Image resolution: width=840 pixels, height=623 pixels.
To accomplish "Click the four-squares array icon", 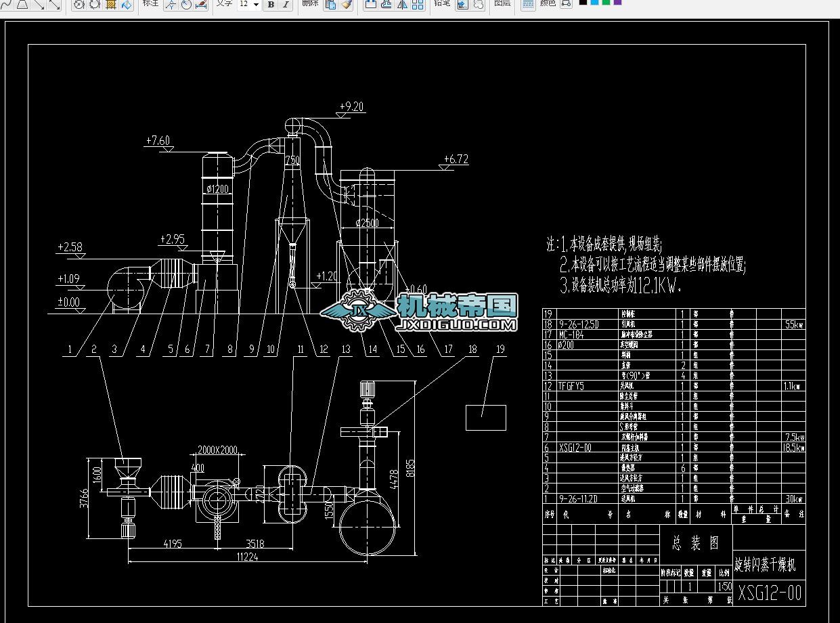I will 418,4.
